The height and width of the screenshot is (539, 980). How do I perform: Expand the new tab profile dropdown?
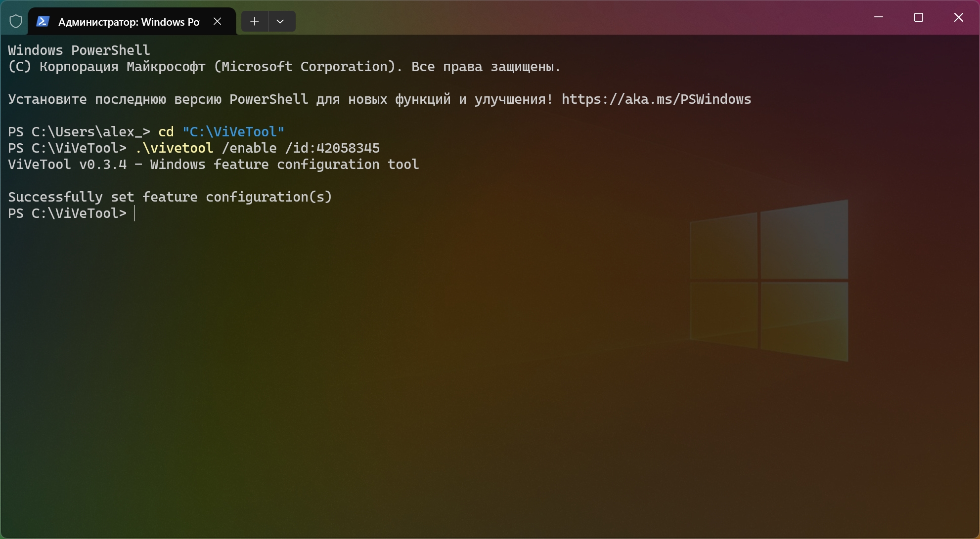tap(280, 21)
